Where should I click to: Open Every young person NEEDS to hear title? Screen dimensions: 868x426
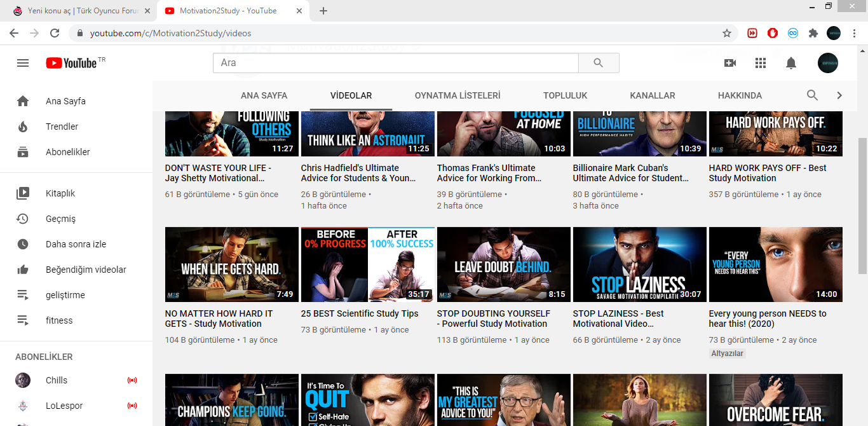point(768,319)
